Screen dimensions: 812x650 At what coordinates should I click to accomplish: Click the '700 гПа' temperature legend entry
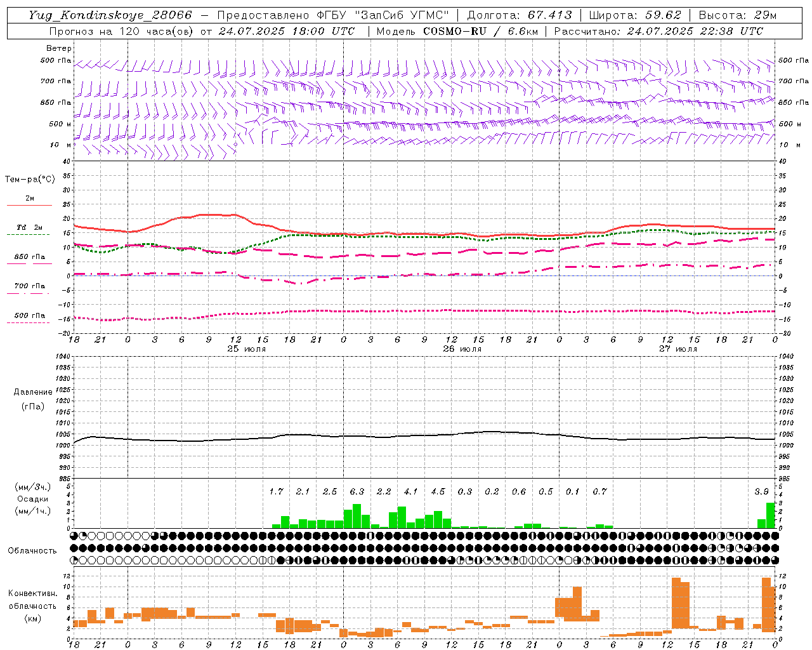(x=30, y=286)
